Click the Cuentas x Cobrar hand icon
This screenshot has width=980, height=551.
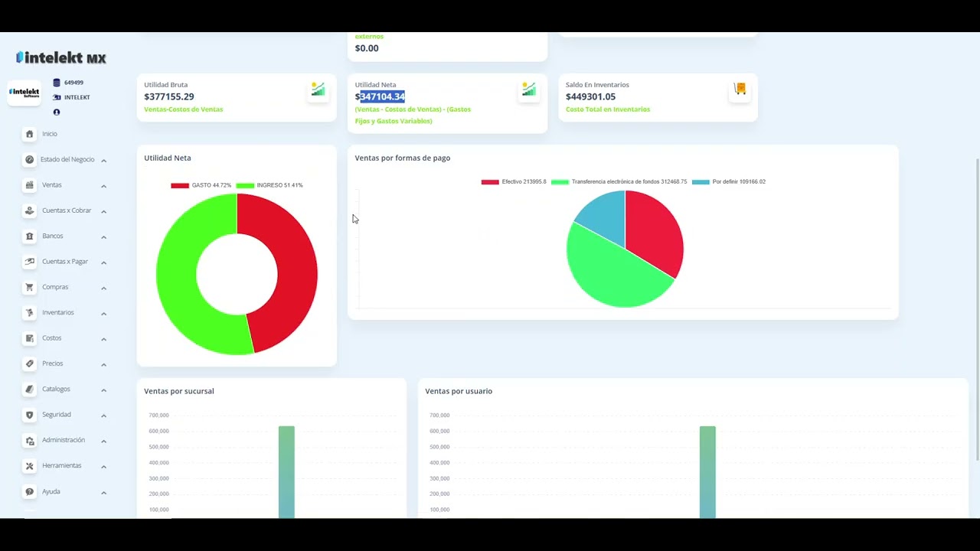pyautogui.click(x=29, y=210)
